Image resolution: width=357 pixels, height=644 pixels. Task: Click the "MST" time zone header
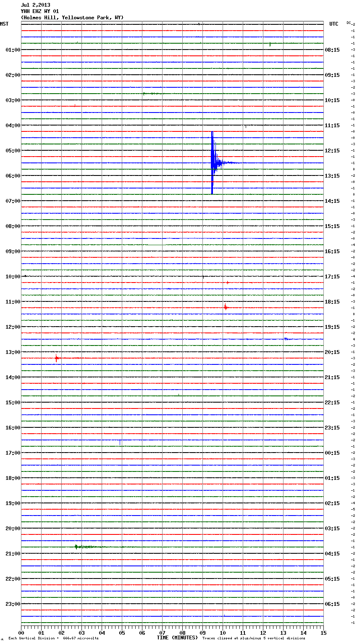[x=4, y=24]
